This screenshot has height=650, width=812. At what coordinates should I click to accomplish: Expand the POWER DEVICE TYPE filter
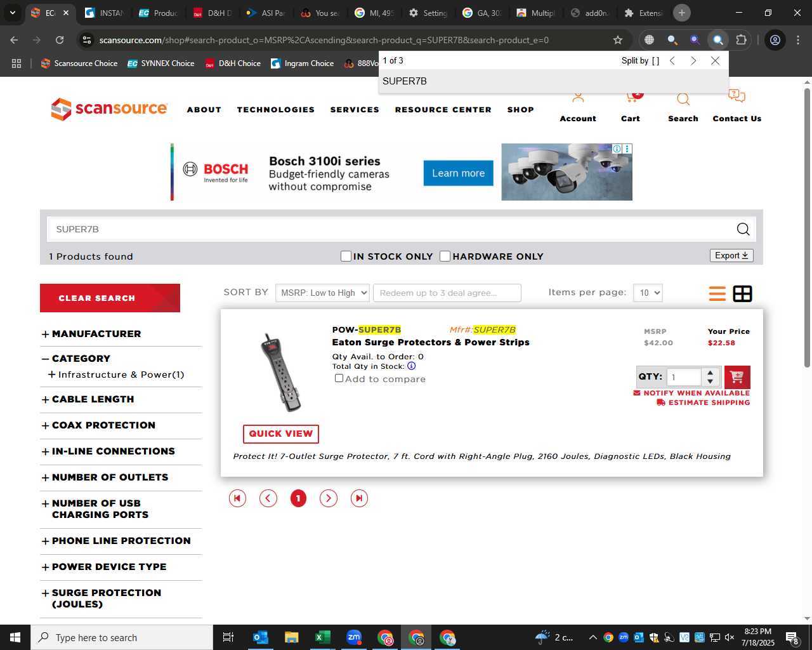click(x=104, y=567)
